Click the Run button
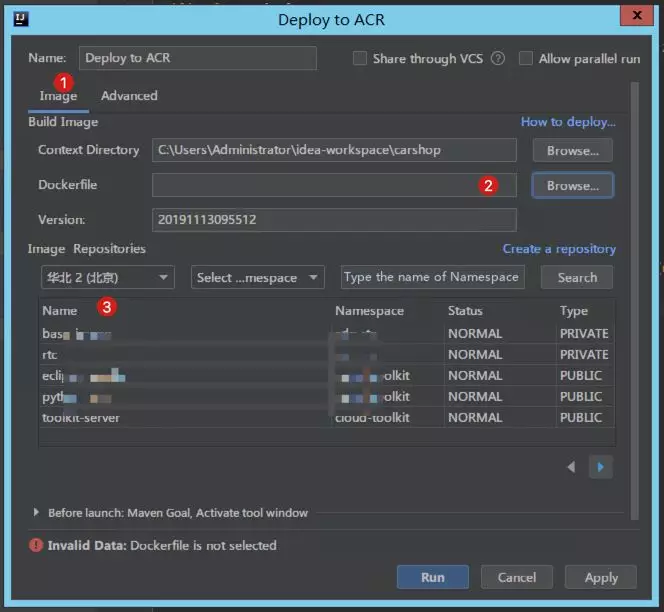The width and height of the screenshot is (664, 612). [x=433, y=577]
